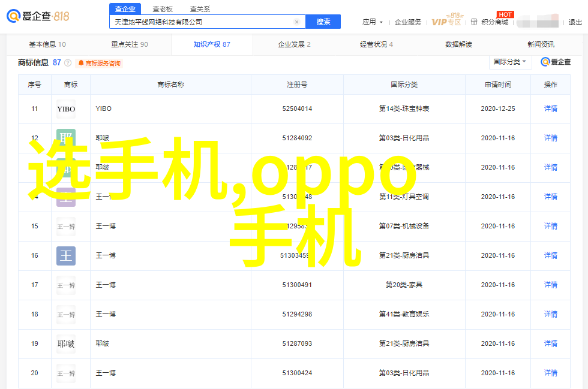Viewport: 588px width, 389px height.
Task: Select the 第14类-珠宝钟表 cell
Action: [x=404, y=108]
